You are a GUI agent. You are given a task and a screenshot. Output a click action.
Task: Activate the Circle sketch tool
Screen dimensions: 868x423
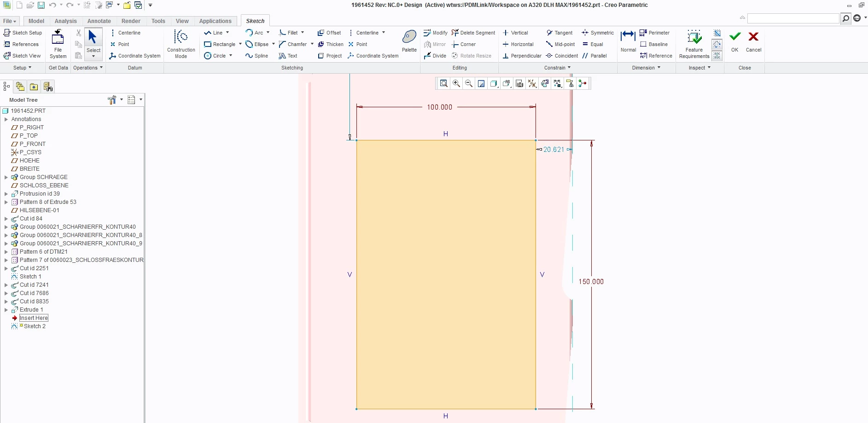tap(215, 56)
